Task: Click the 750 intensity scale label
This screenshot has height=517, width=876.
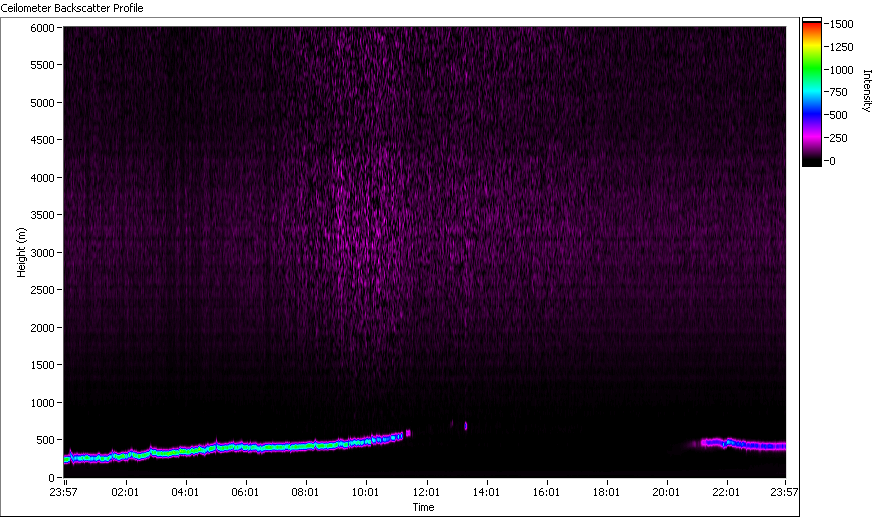Action: pos(839,92)
